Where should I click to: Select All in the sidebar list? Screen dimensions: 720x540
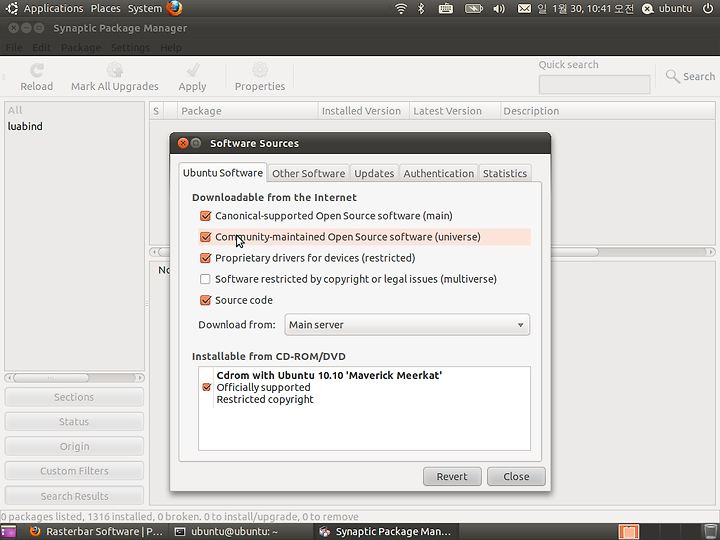(x=15, y=110)
